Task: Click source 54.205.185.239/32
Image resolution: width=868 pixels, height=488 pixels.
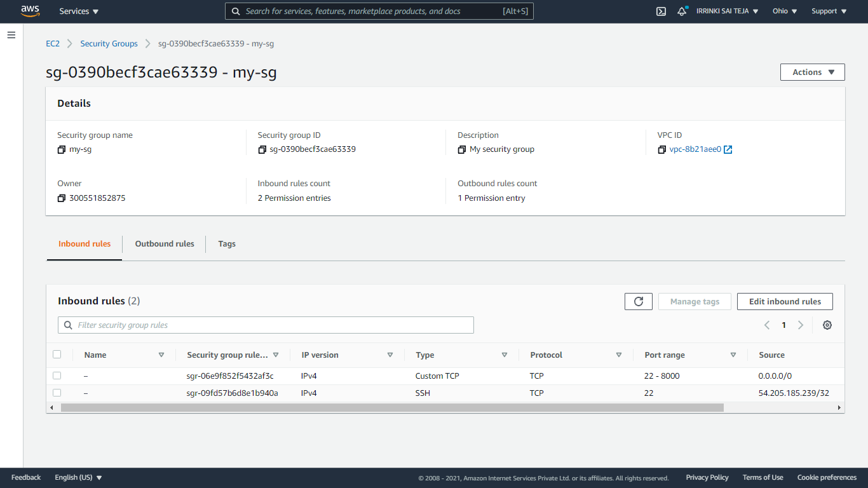Action: click(x=794, y=393)
